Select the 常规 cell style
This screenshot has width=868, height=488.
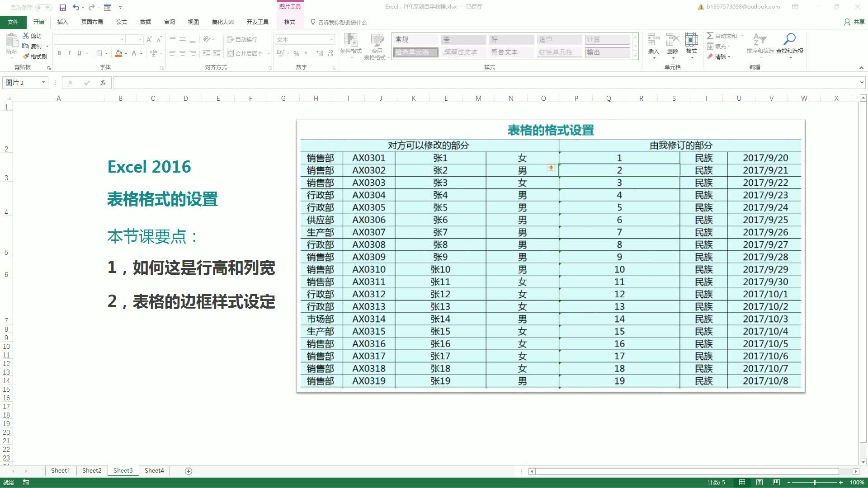[416, 39]
